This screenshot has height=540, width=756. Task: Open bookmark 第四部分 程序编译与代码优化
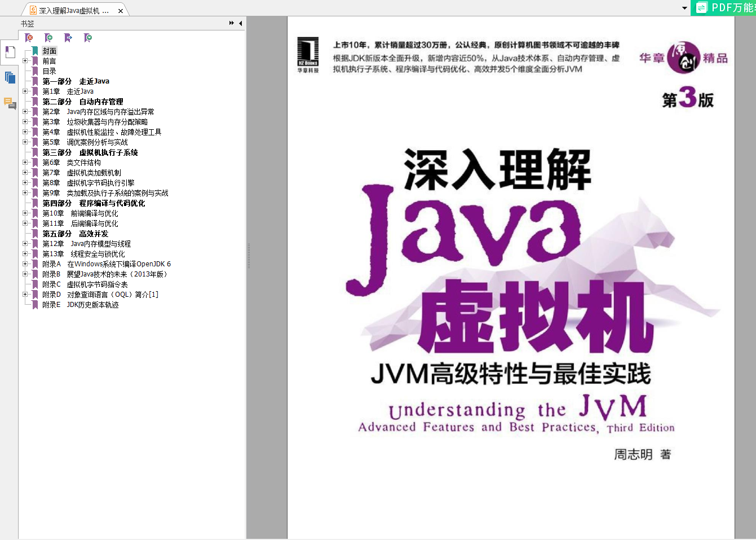click(94, 203)
